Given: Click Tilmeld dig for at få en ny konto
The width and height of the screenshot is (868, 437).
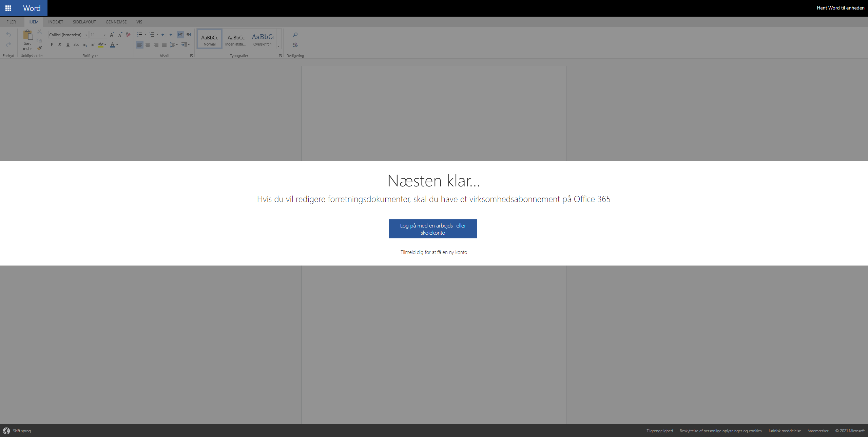Looking at the screenshot, I should [433, 252].
